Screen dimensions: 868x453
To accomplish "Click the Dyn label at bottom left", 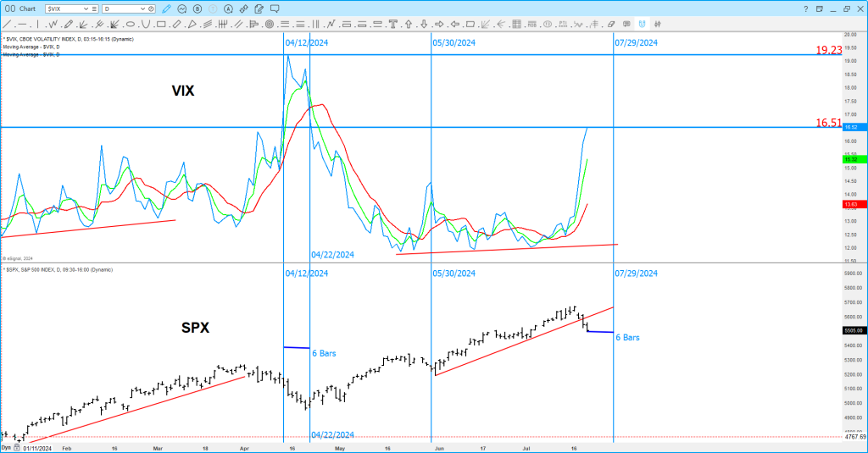I will (6, 447).
